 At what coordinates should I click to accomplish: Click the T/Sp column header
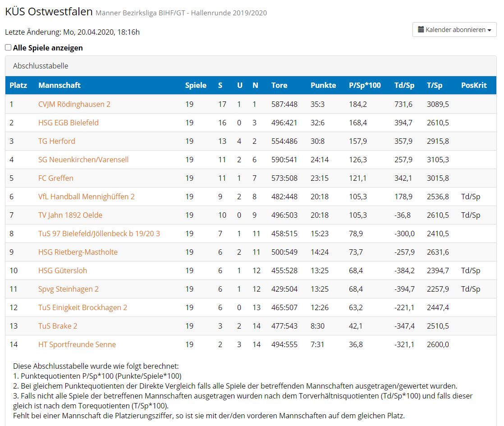(x=435, y=85)
